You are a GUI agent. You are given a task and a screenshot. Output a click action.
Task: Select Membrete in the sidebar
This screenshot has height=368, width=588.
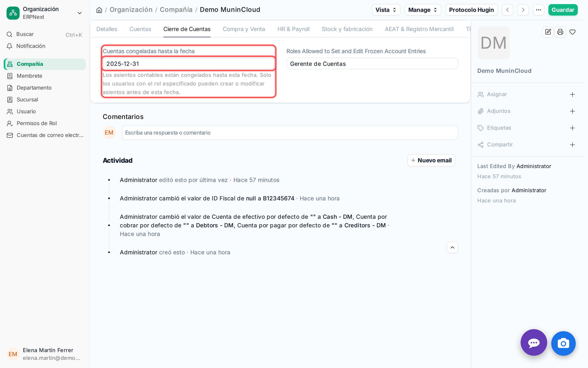point(45,76)
